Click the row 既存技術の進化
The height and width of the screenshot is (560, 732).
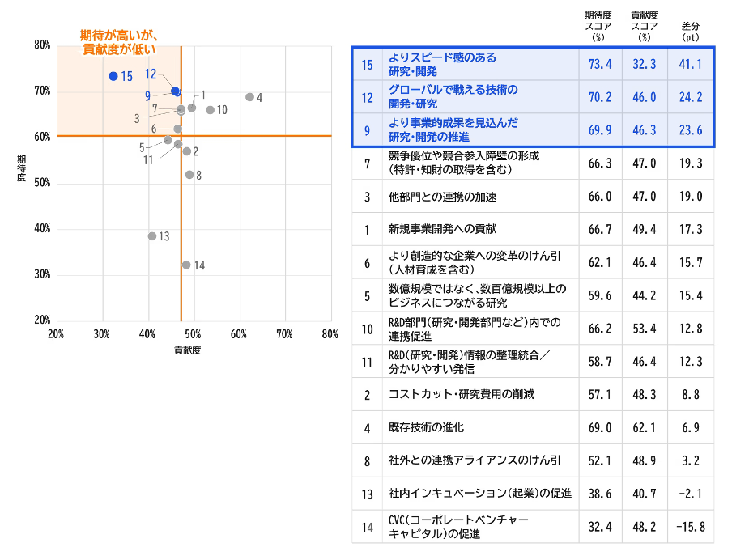click(533, 427)
